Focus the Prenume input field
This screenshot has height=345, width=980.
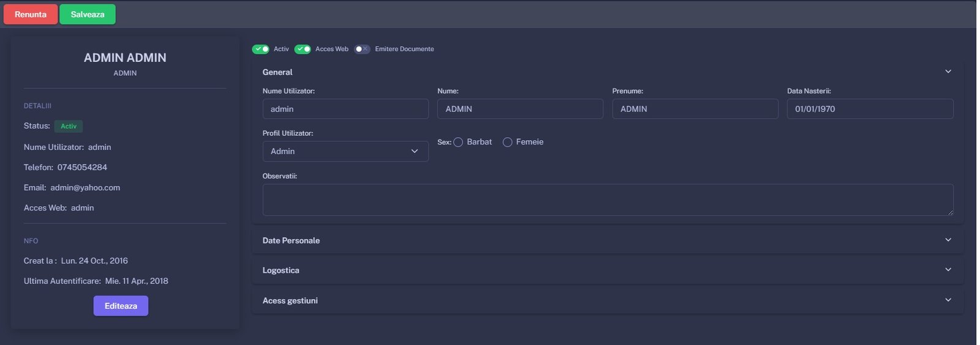tap(695, 109)
